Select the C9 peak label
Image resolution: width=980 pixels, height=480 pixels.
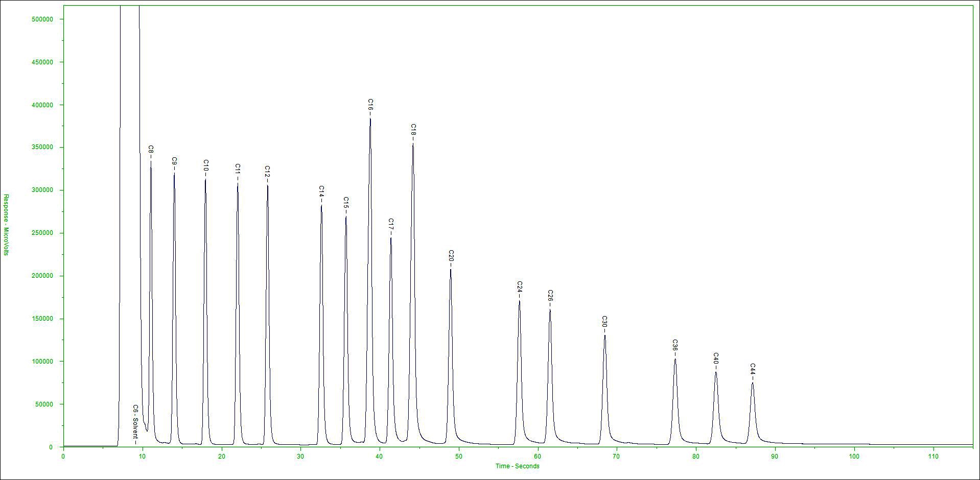(174, 161)
